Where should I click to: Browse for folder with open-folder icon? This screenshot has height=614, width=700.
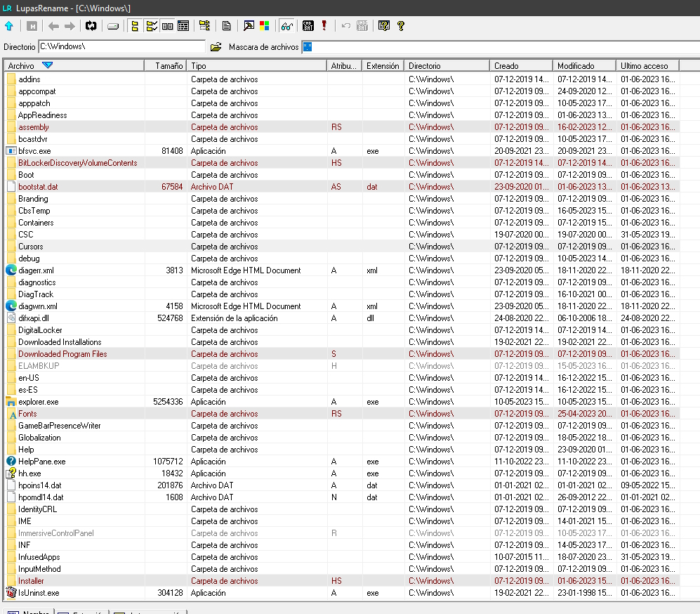coord(216,46)
